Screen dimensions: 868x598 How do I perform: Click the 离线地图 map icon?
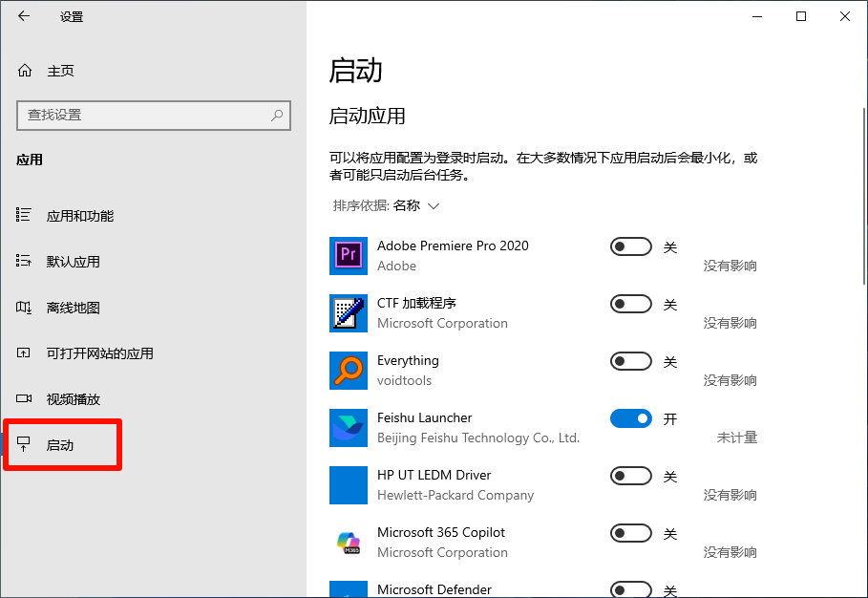click(x=24, y=307)
